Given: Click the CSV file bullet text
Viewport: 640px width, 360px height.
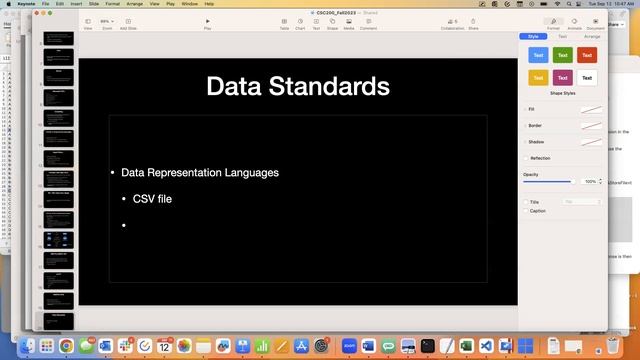Looking at the screenshot, I should point(152,199).
